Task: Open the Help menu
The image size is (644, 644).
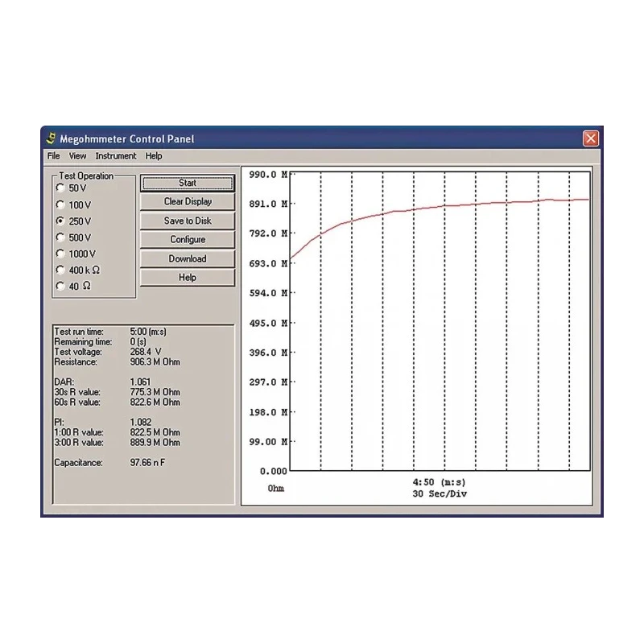Action: coord(154,156)
